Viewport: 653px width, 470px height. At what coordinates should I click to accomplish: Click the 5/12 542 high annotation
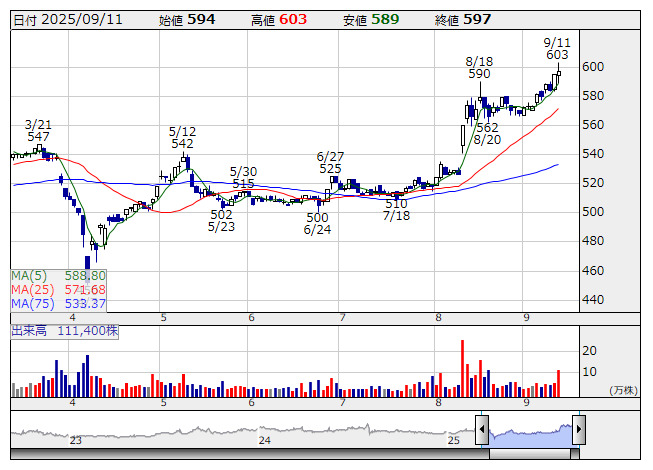[x=182, y=137]
